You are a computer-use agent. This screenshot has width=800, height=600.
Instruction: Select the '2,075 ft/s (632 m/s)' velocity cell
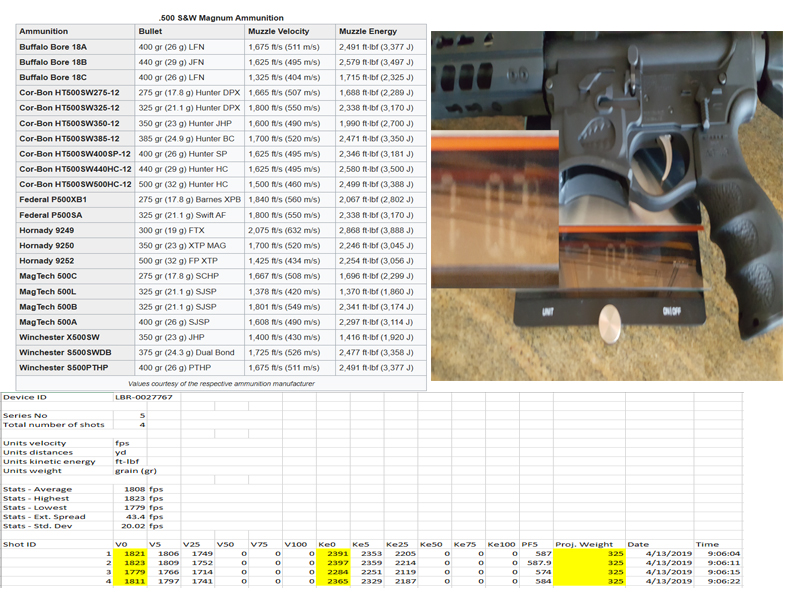point(290,231)
